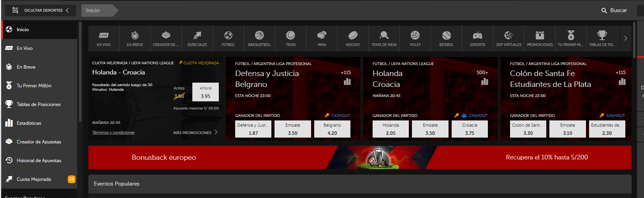View stats icon for Defensa y Justicia match
Screen dimensions: 644x198
pos(347,81)
